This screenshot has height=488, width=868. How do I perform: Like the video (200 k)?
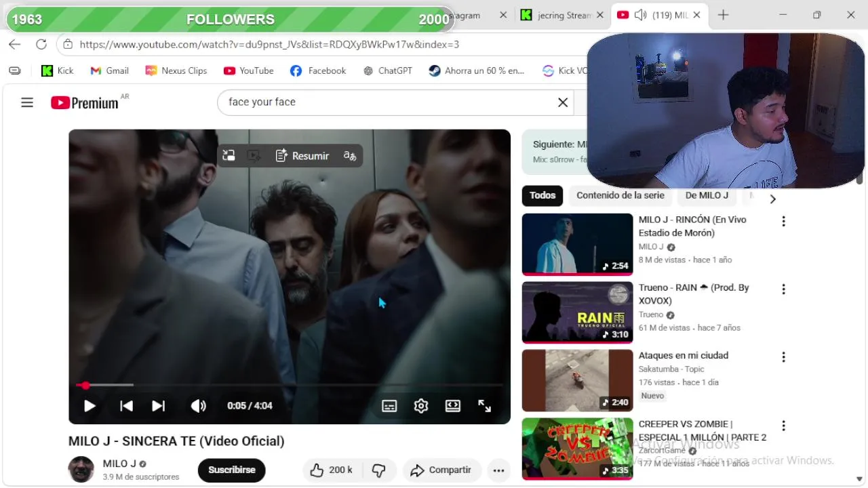(332, 470)
